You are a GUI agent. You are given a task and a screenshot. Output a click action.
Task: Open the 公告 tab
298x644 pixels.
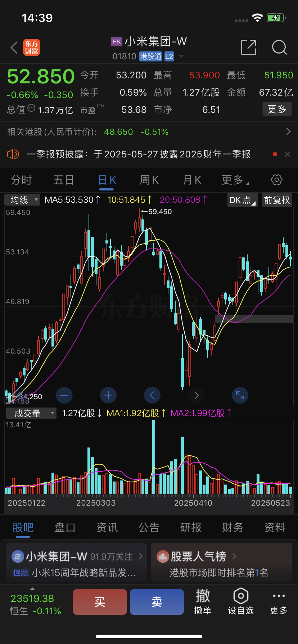[x=149, y=528]
